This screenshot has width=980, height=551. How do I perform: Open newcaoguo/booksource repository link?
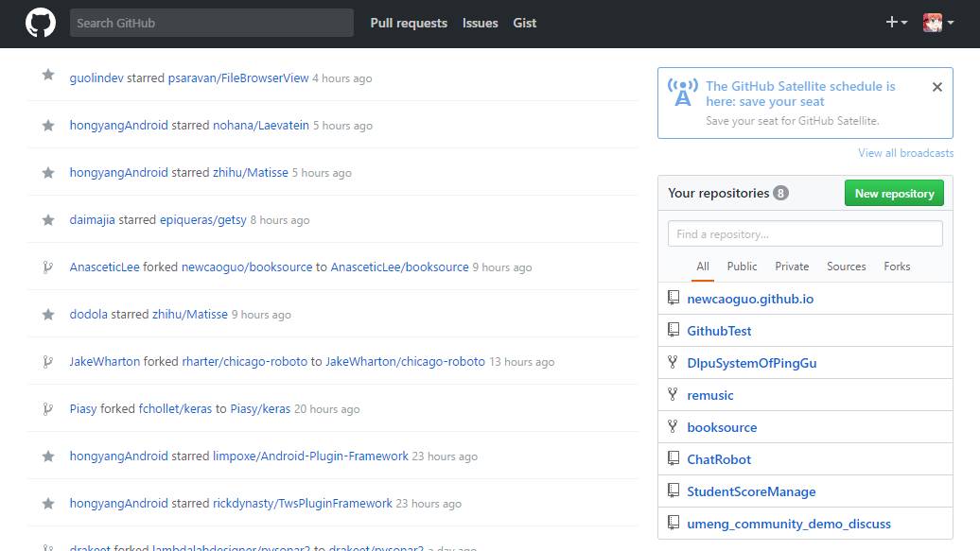tap(247, 267)
